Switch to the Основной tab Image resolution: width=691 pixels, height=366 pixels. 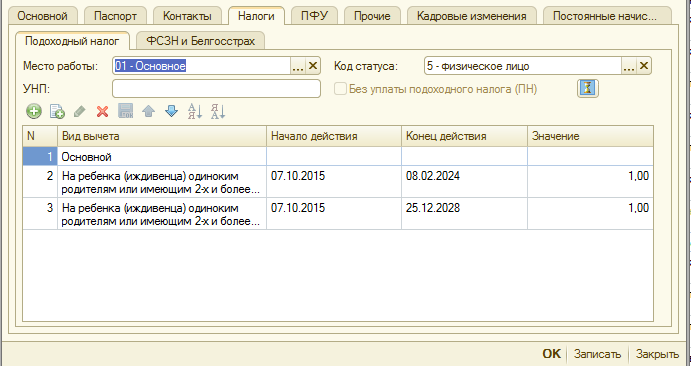point(42,16)
